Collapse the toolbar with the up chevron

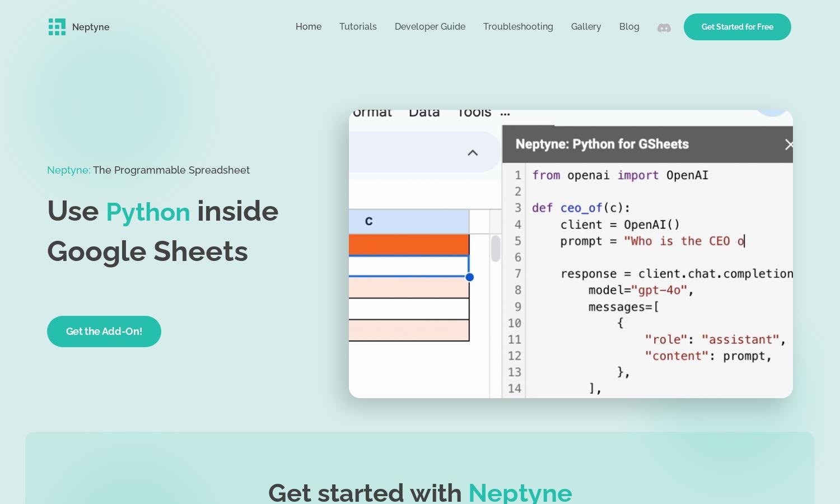473,152
